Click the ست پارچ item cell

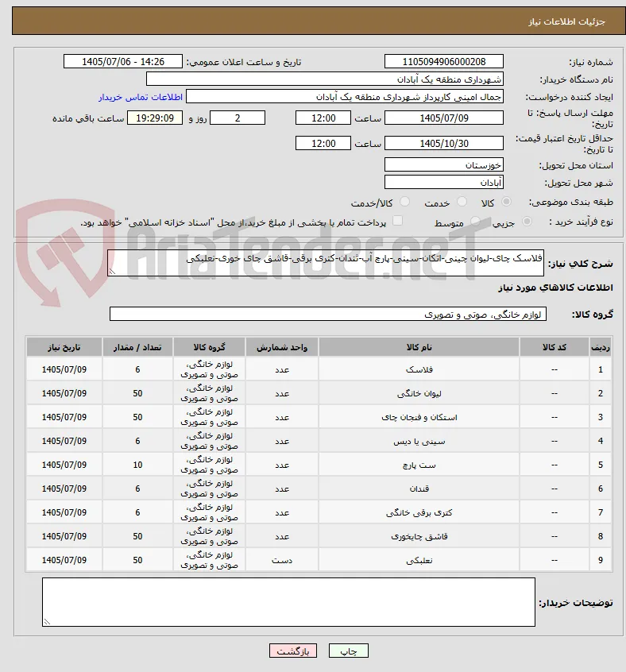pyautogui.click(x=419, y=465)
